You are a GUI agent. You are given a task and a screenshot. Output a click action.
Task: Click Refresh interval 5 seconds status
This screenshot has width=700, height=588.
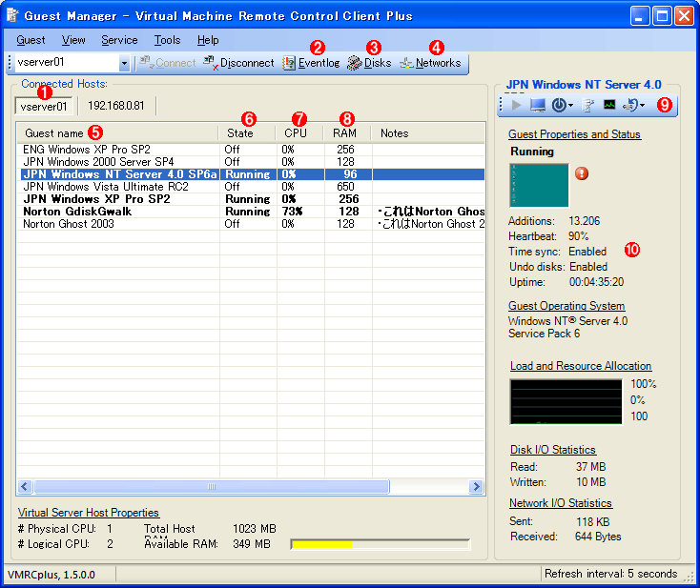coord(610,574)
